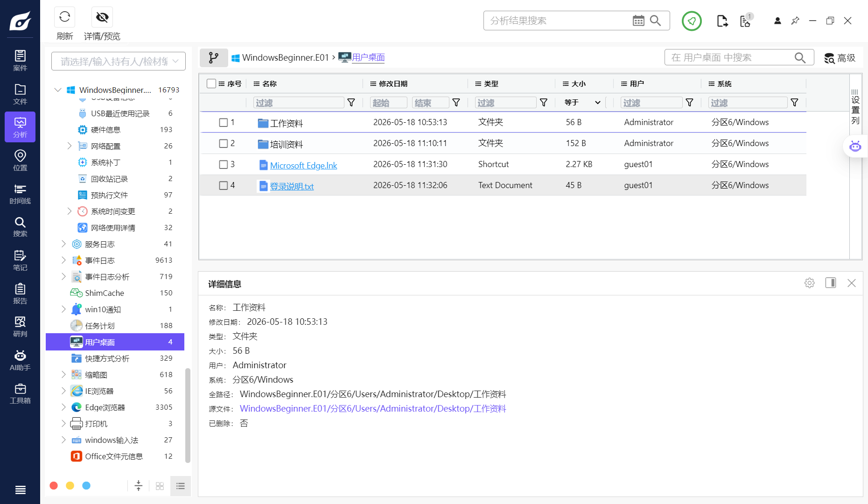This screenshot has height=504, width=868.
Task: Toggle detail panel side layout icon
Action: [831, 283]
